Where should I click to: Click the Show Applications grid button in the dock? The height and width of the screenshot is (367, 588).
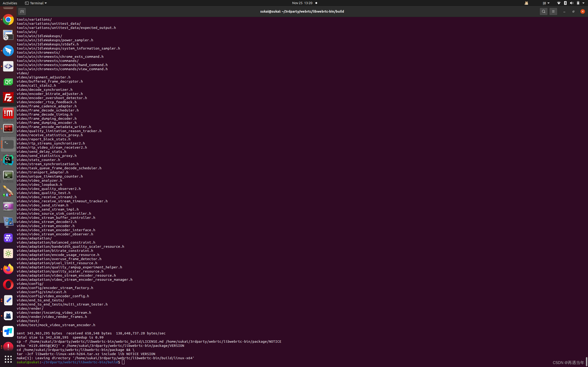point(8,359)
